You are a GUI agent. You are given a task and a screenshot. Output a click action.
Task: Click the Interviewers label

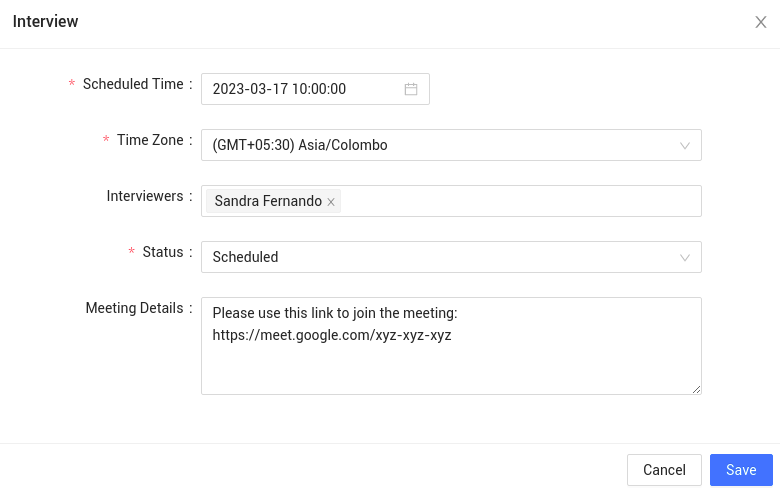point(145,196)
